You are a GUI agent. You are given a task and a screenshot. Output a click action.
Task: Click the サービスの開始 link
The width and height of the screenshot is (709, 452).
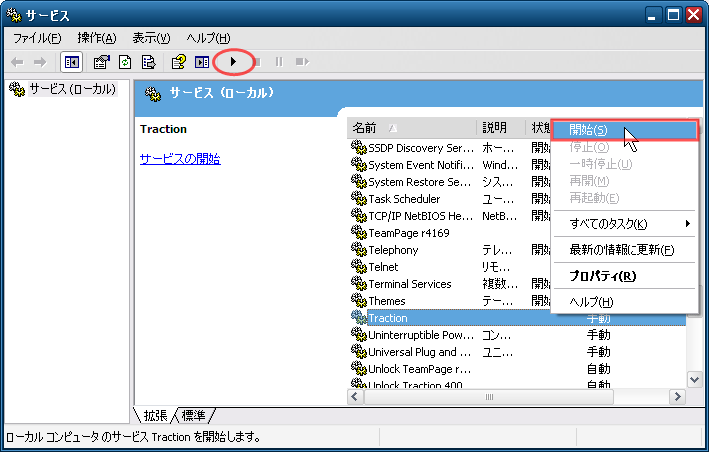tap(180, 159)
